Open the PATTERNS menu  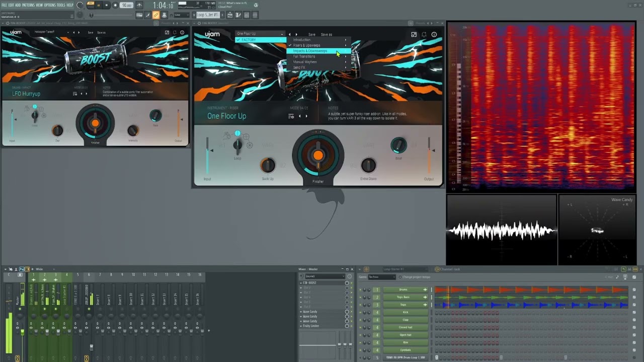click(28, 5)
